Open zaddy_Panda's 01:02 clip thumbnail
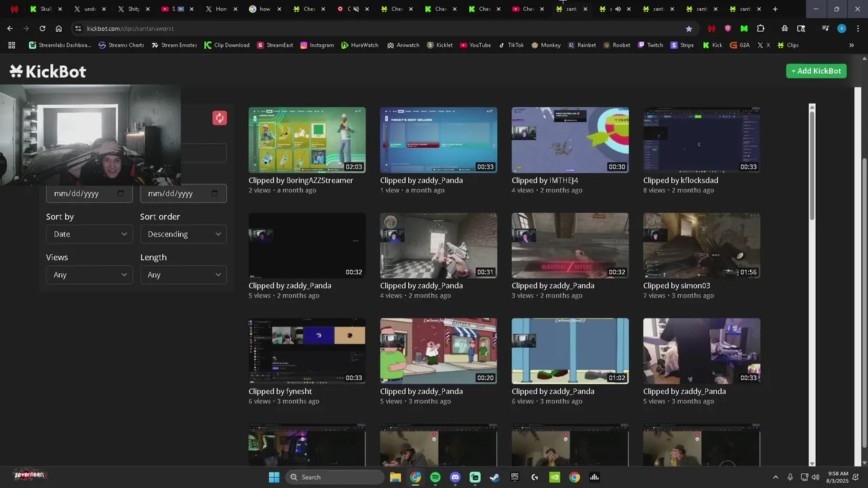This screenshot has width=868, height=488. click(570, 351)
